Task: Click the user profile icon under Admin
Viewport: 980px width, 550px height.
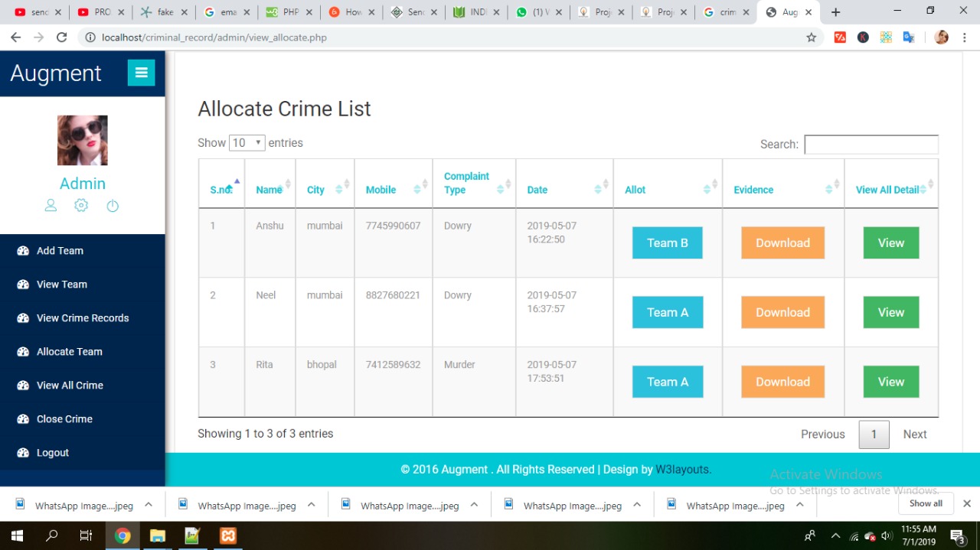Action: pyautogui.click(x=51, y=206)
